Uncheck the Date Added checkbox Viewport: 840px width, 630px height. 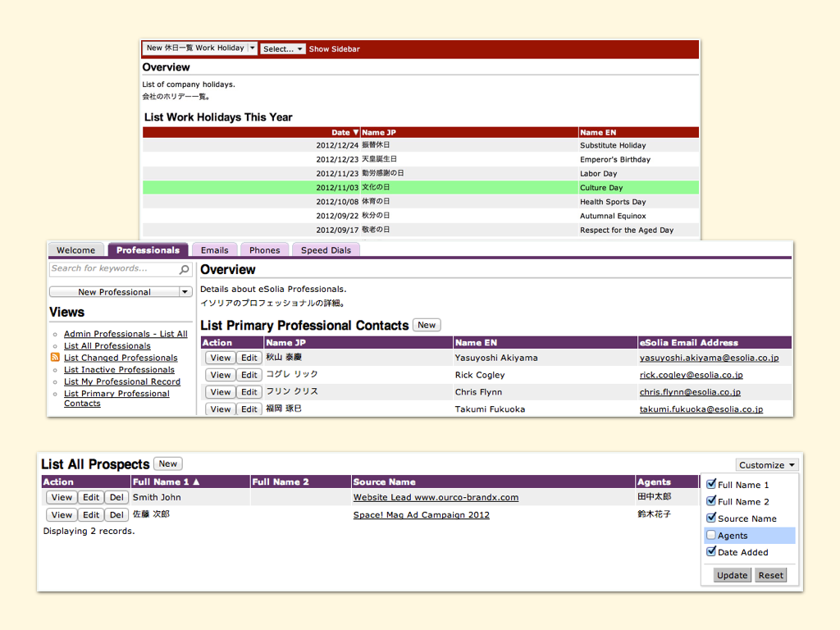(711, 552)
